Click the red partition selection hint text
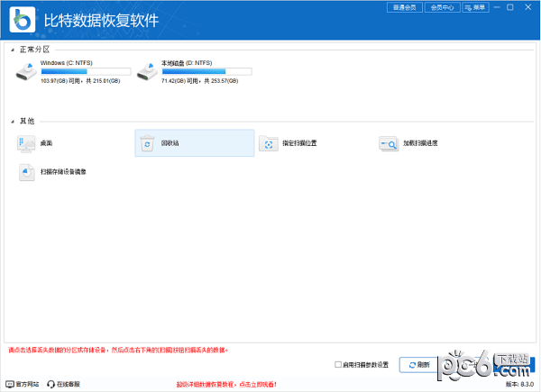The image size is (541, 392). click(118, 350)
